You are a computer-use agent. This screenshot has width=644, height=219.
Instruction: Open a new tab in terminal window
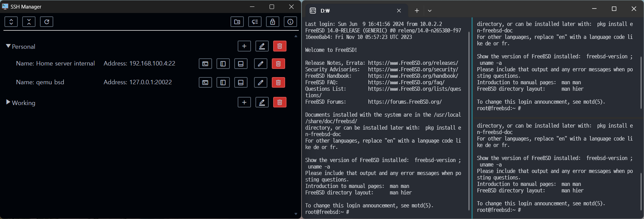coord(417,11)
